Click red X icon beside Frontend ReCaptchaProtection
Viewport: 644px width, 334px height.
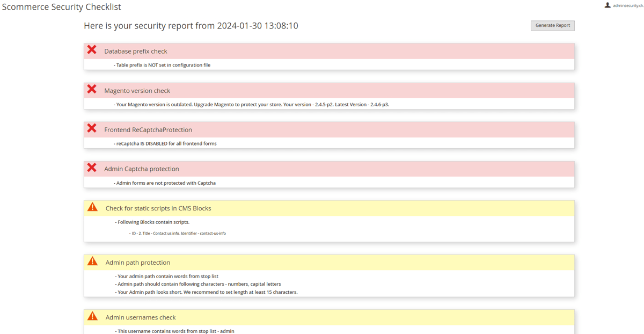coord(92,128)
